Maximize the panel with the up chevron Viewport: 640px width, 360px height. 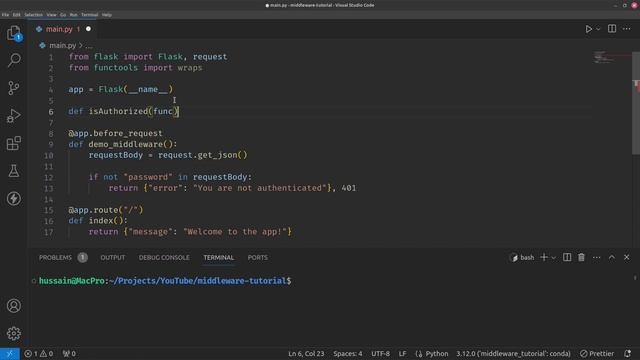click(x=611, y=257)
